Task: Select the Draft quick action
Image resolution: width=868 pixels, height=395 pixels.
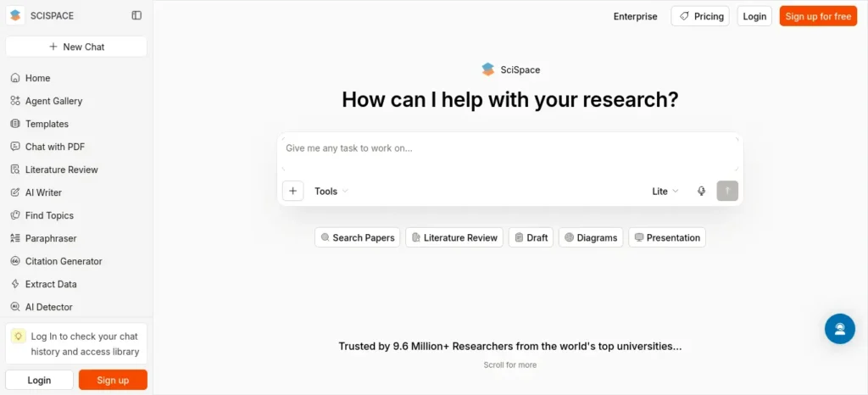Action: pos(531,237)
